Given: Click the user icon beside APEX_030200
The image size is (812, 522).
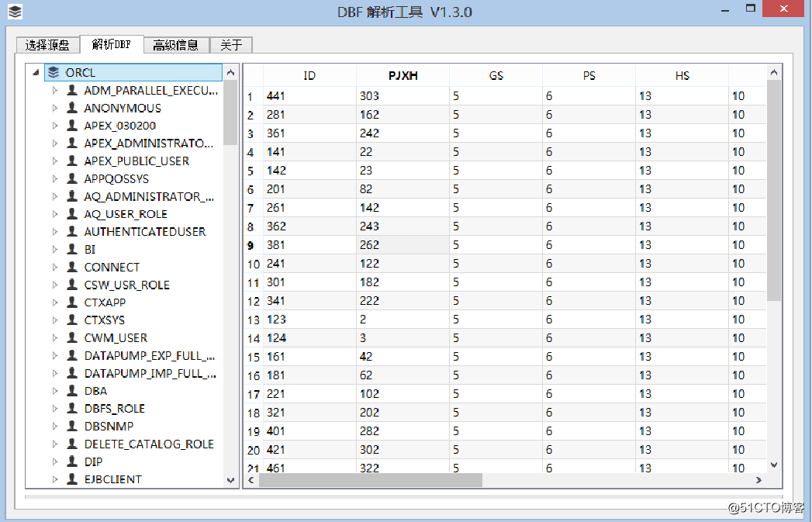Looking at the screenshot, I should tap(72, 126).
